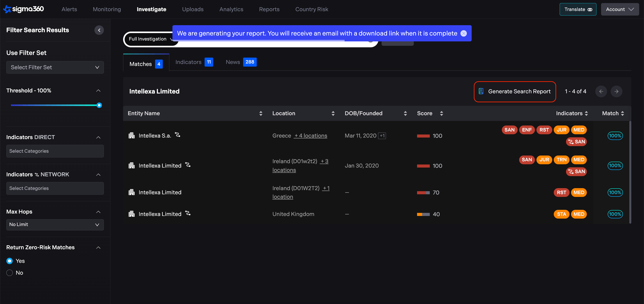644x304 pixels.
Task: Click network SAN badge on Intellexa S.a. row
Action: [x=576, y=142]
